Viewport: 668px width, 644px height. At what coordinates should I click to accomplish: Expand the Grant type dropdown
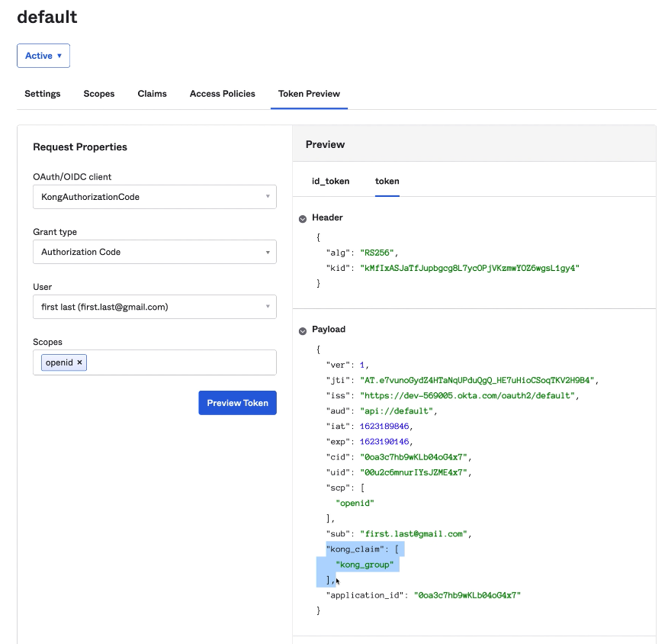pyautogui.click(x=154, y=252)
